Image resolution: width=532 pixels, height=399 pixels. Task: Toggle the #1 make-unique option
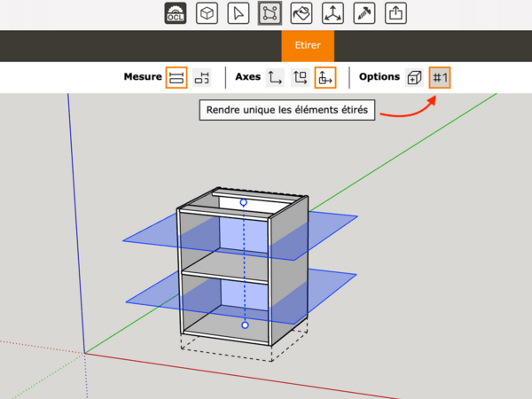439,77
